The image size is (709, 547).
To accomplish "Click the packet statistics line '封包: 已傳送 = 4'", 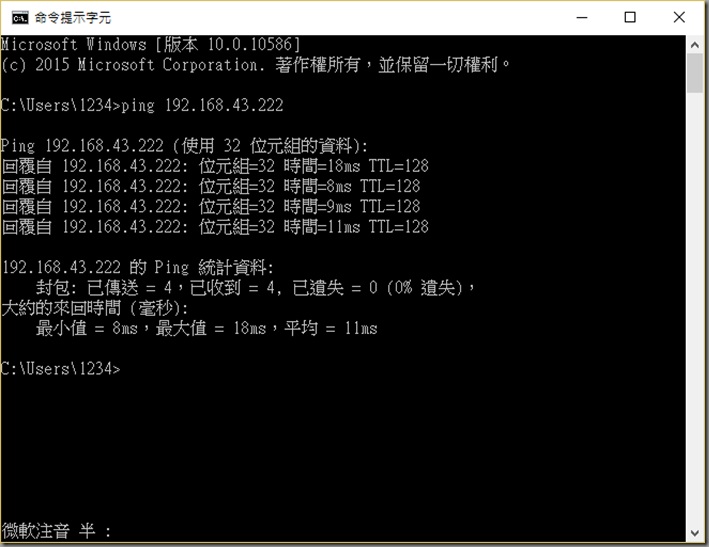I will [255, 288].
